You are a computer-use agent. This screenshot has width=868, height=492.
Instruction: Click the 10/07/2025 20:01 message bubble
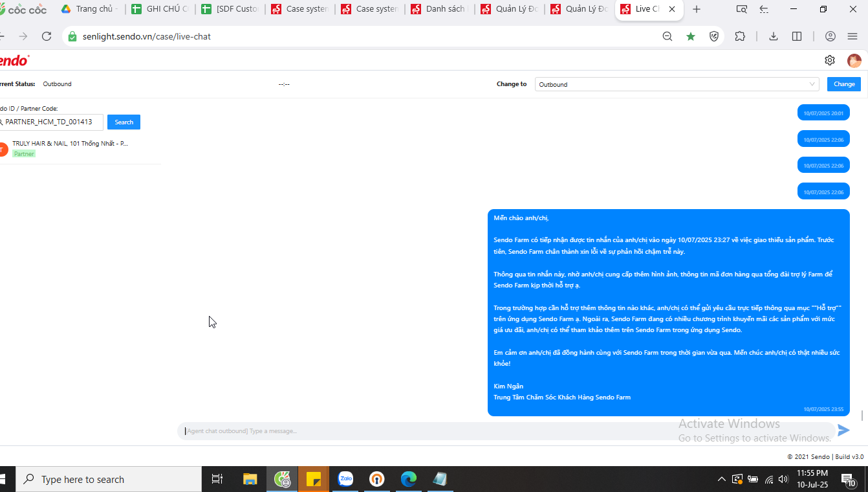coord(823,113)
